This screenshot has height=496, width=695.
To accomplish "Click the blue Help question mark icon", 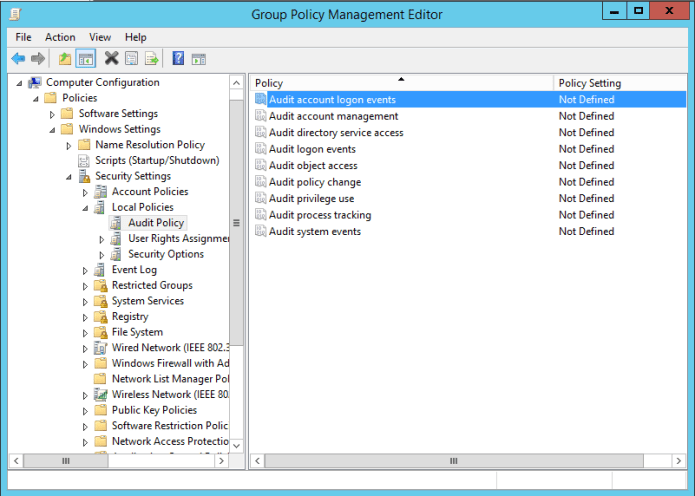I will pyautogui.click(x=178, y=59).
